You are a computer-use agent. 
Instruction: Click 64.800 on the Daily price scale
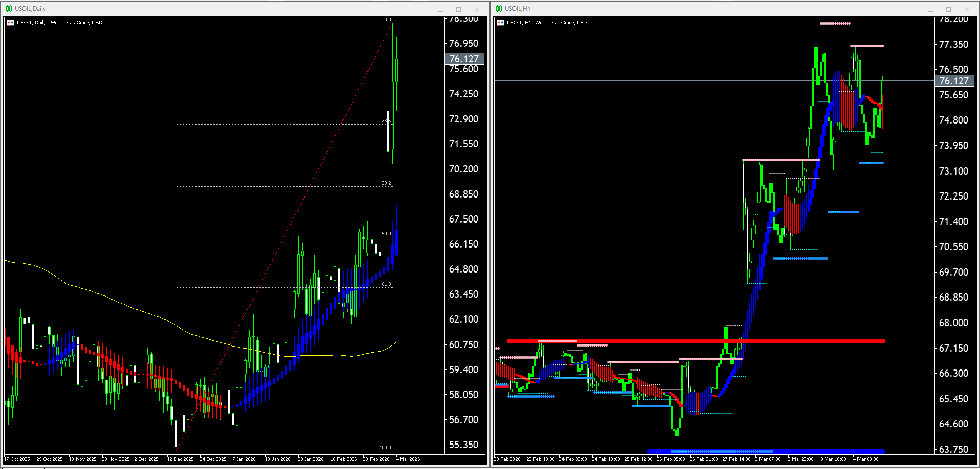(x=463, y=269)
